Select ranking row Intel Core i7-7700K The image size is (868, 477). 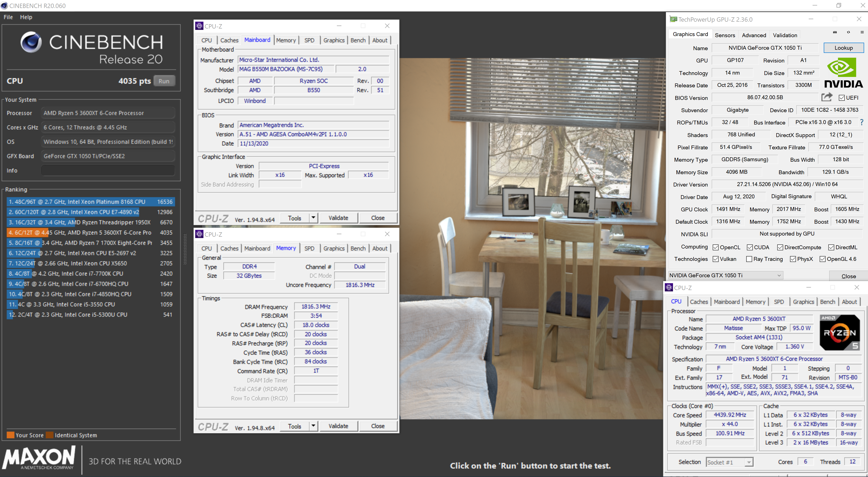[91, 274]
